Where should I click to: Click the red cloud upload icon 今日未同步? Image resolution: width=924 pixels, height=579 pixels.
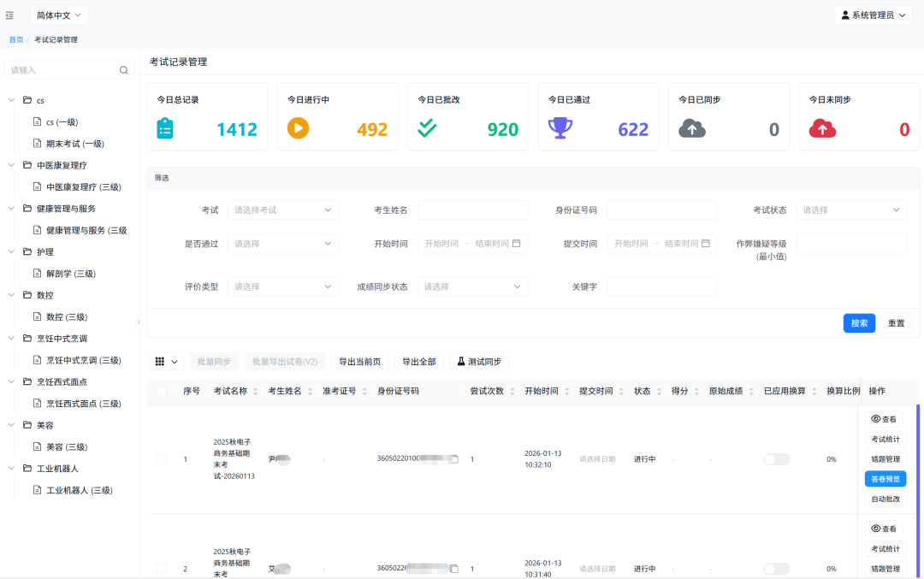[x=822, y=128]
